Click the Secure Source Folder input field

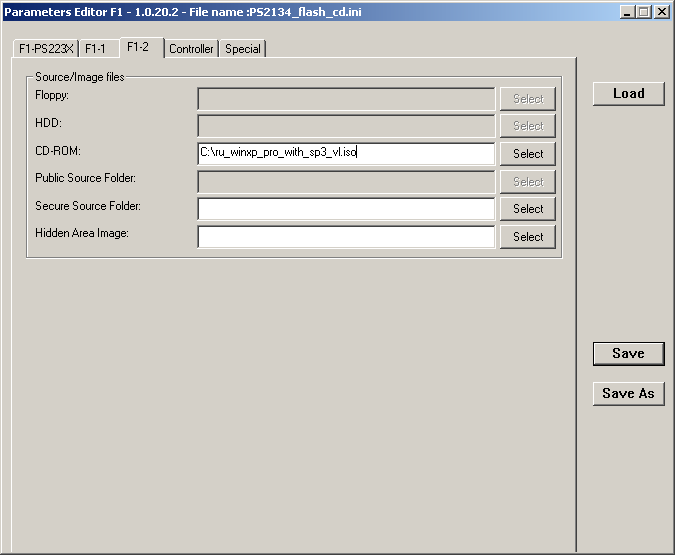click(346, 209)
